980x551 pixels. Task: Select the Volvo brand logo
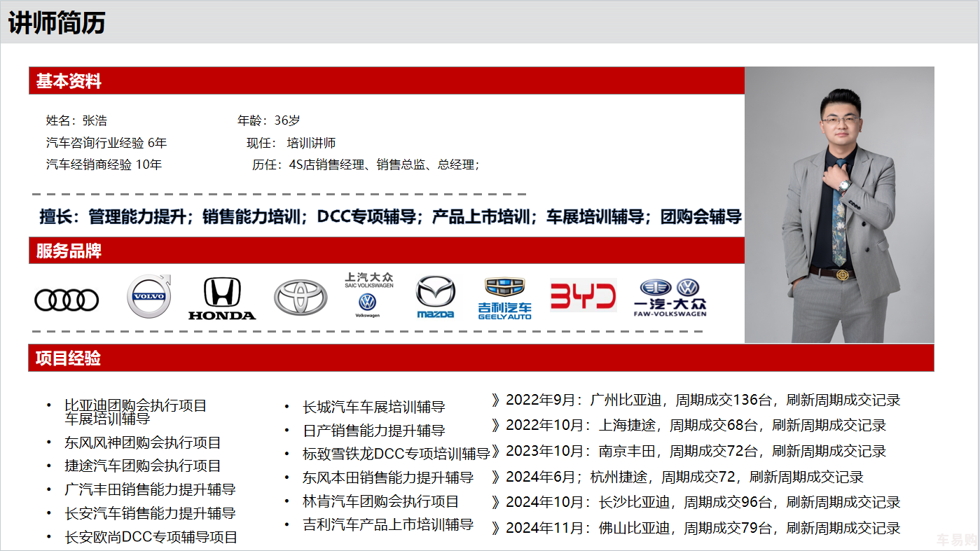(x=149, y=297)
